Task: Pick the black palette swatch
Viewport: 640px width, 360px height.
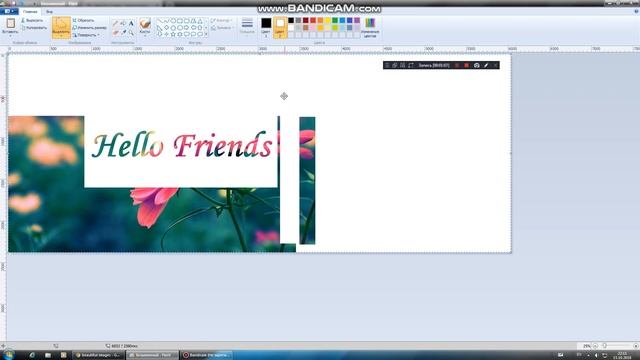Action: click(x=291, y=20)
